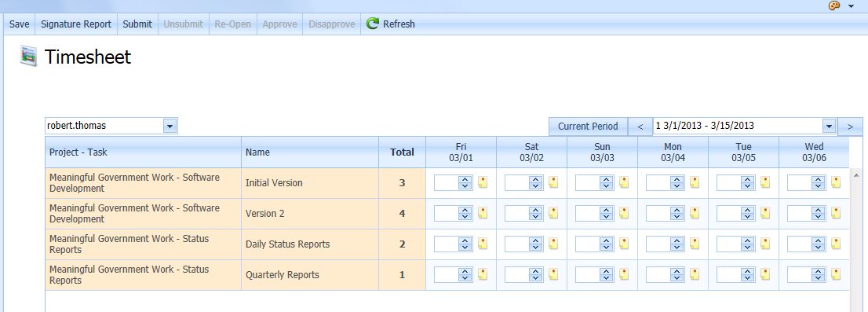Click the Approve toolbar item
The height and width of the screenshot is (312, 868).
[279, 24]
